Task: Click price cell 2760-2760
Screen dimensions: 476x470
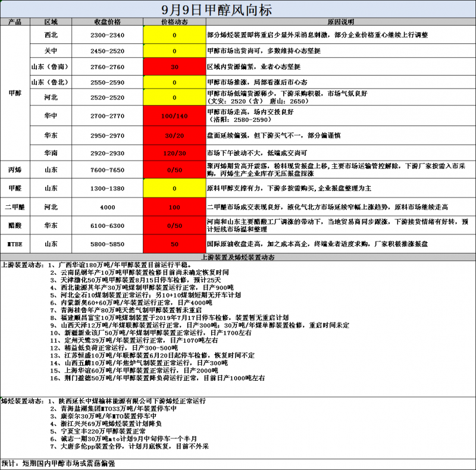Action: 107,67
